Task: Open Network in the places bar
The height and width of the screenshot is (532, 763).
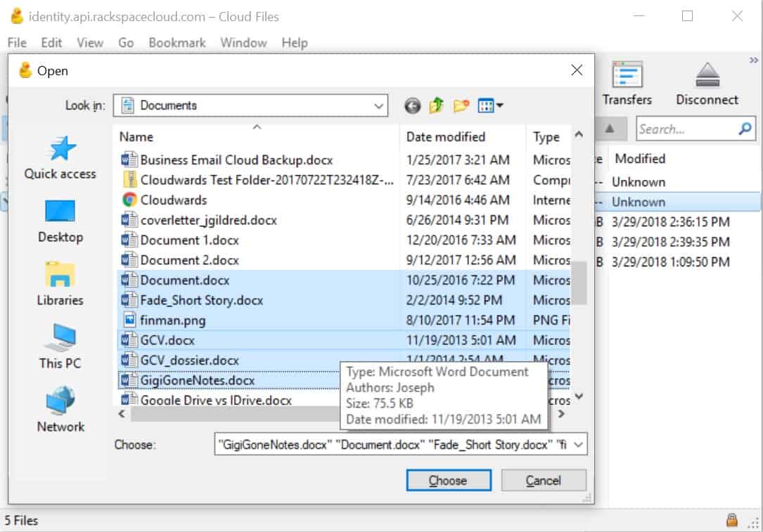Action: click(60, 410)
